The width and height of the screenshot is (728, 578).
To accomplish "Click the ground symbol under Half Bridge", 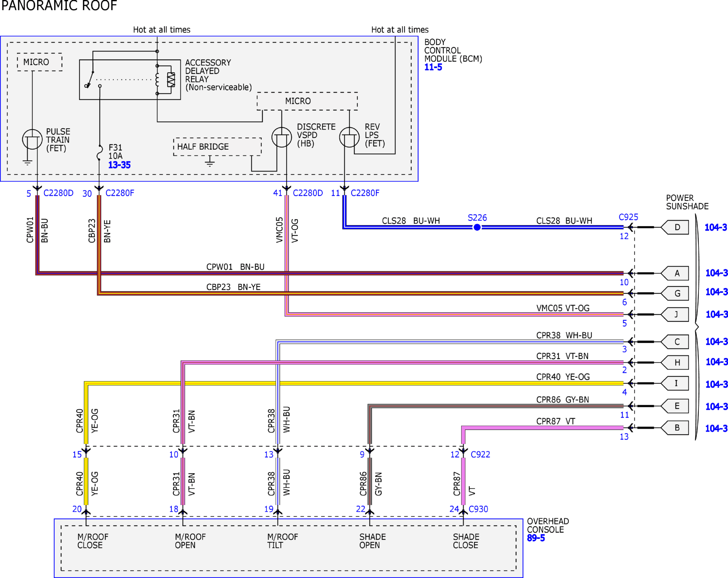I will click(x=210, y=161).
